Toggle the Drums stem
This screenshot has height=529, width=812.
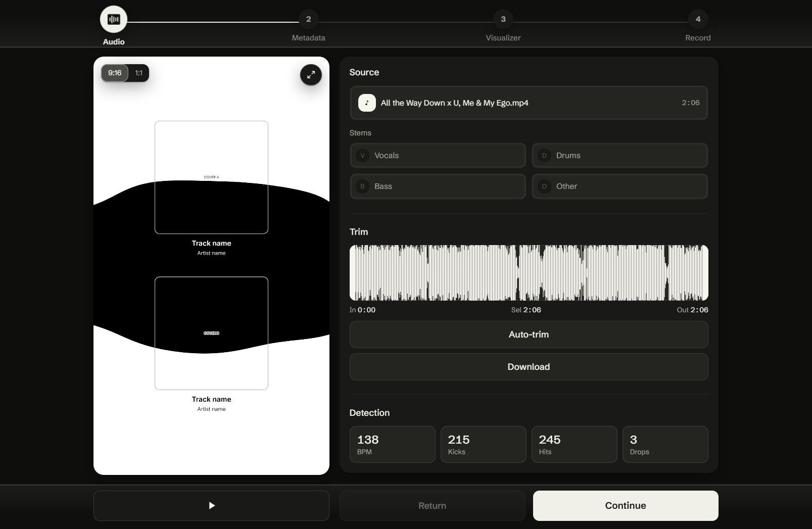click(619, 156)
